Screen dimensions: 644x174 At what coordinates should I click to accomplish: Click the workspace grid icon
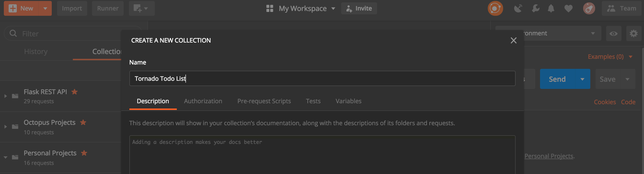pos(270,8)
